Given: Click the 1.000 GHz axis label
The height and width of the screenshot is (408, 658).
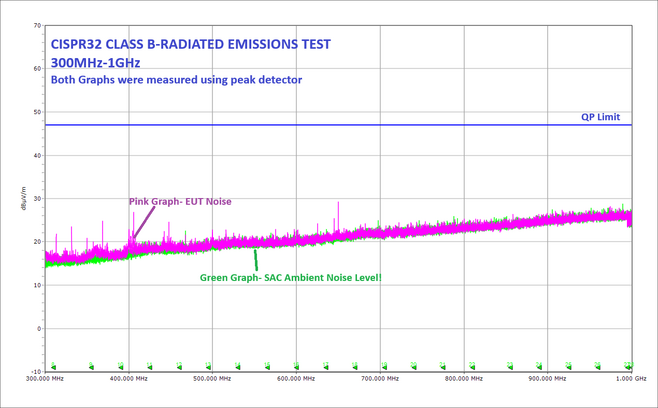Looking at the screenshot, I should (630, 379).
